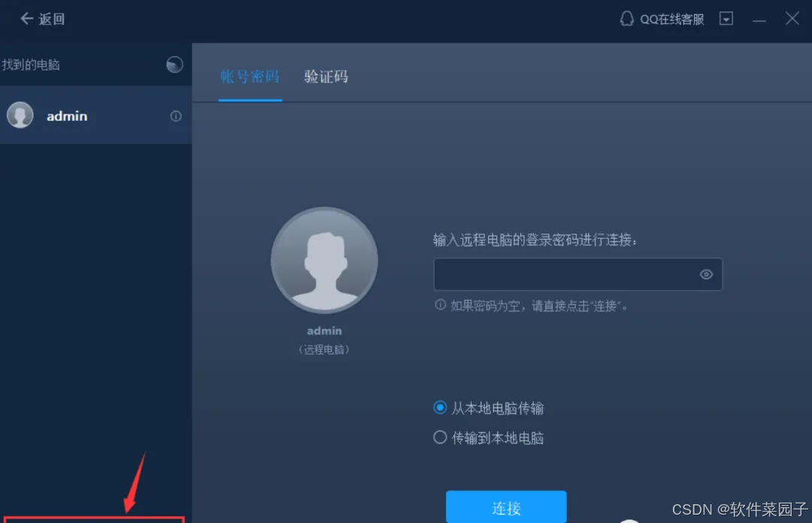Select 从本地电脑传输 radio option
Screen dimensions: 812x523
(x=489, y=408)
